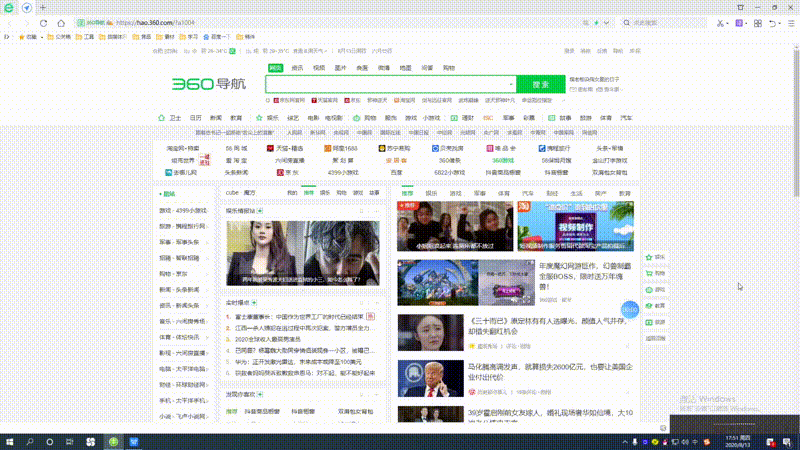800x450 pixels.
Task: Click the browser back arrow
Action: (x=10, y=23)
